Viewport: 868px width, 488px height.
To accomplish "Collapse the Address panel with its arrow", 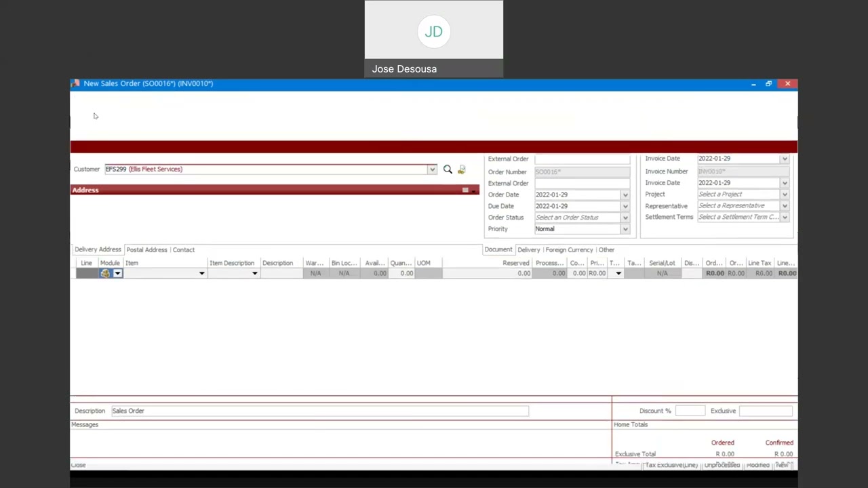I will tap(474, 190).
